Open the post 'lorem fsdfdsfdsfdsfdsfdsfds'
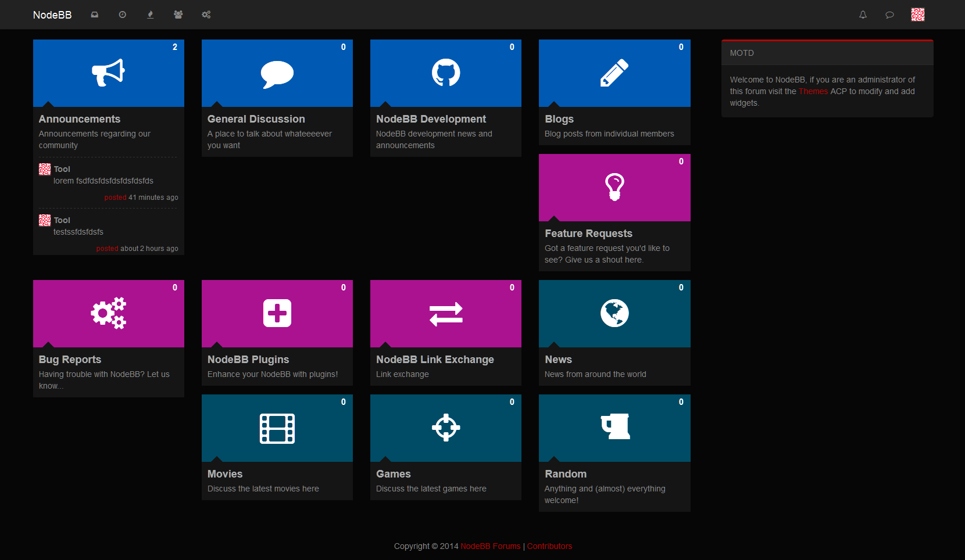The width and height of the screenshot is (965, 560). [103, 181]
